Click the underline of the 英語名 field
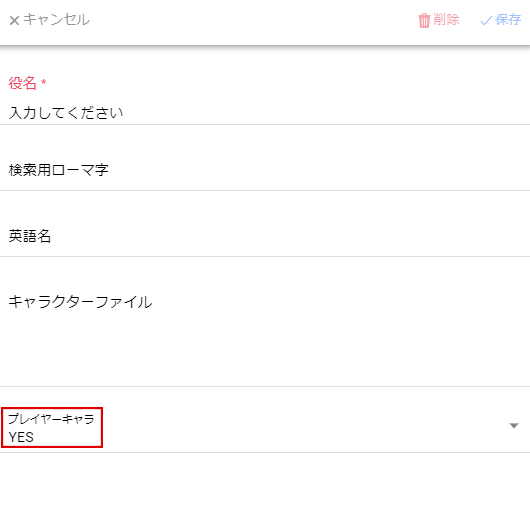 pos(265,257)
